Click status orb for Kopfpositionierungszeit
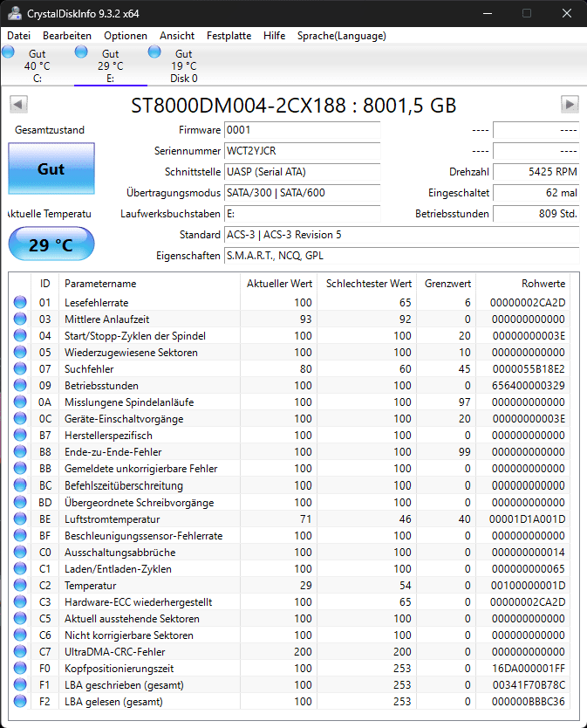The image size is (587, 728). coord(20,668)
